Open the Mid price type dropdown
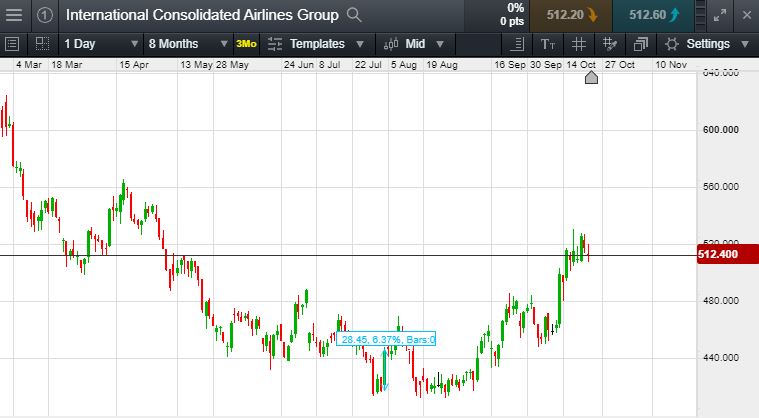 tap(414, 44)
